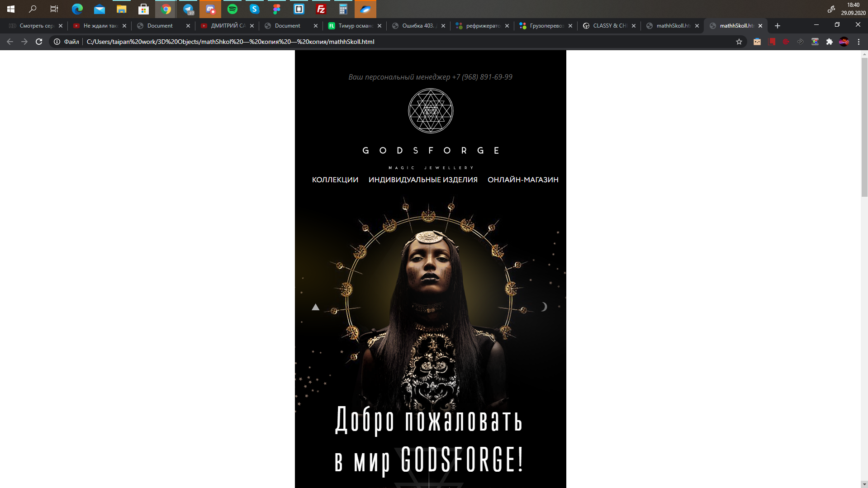Click the GODSFORGE circular logo
The height and width of the screenshot is (488, 868).
(x=431, y=111)
